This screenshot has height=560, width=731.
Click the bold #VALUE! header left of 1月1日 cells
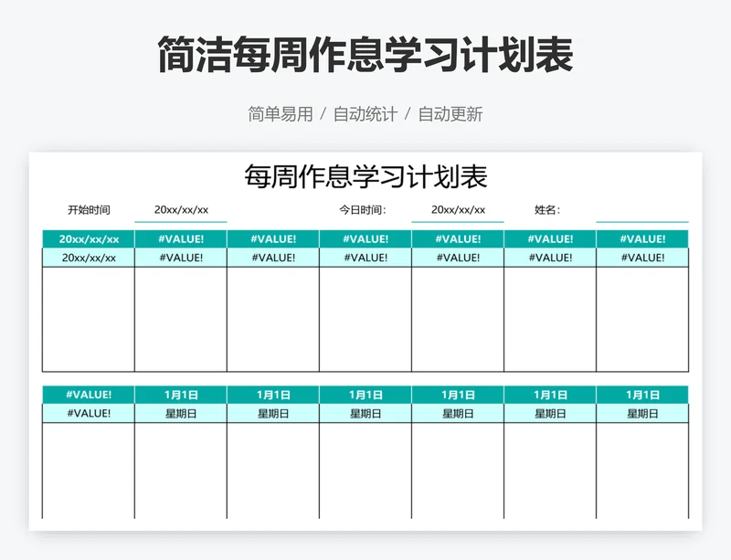coord(89,395)
